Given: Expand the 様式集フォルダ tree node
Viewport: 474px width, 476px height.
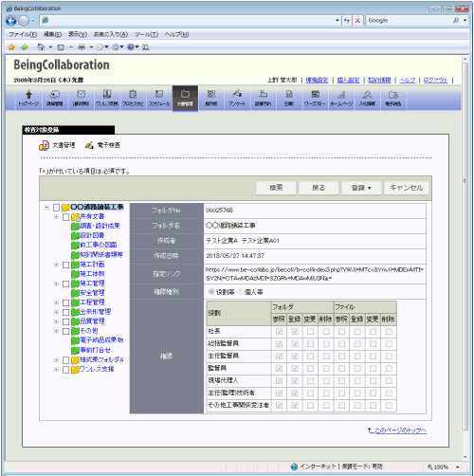Looking at the screenshot, I should point(56,359).
